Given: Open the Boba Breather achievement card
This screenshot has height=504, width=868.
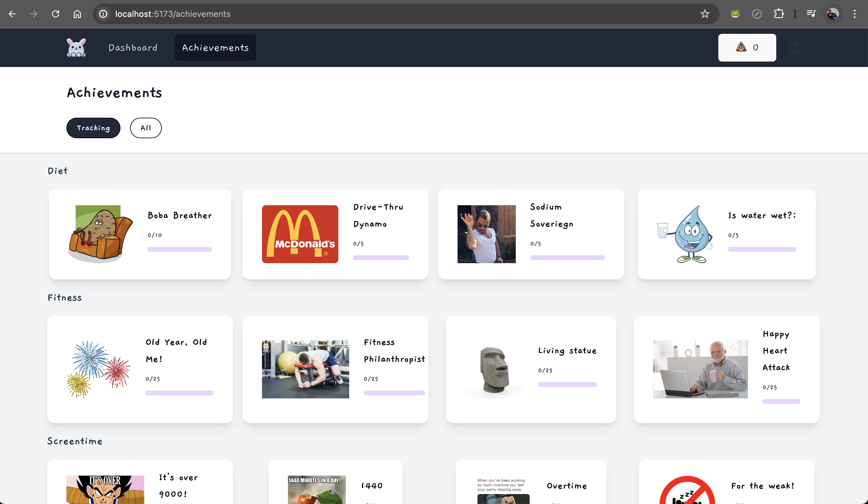Looking at the screenshot, I should (140, 234).
